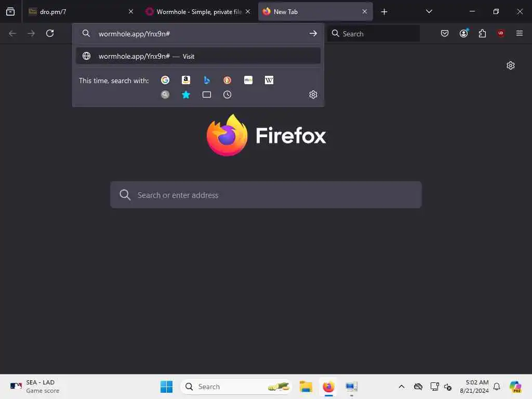Screen dimensions: 532x399
Task: Close the Wormhole tab
Action: (248, 11)
